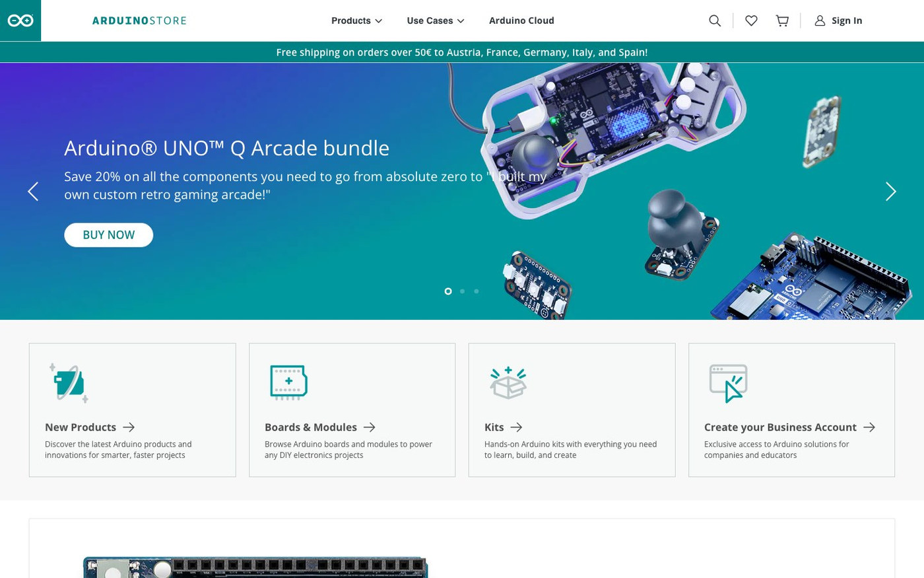Viewport: 924px width, 578px height.
Task: View wishlist via heart icon
Action: click(751, 20)
